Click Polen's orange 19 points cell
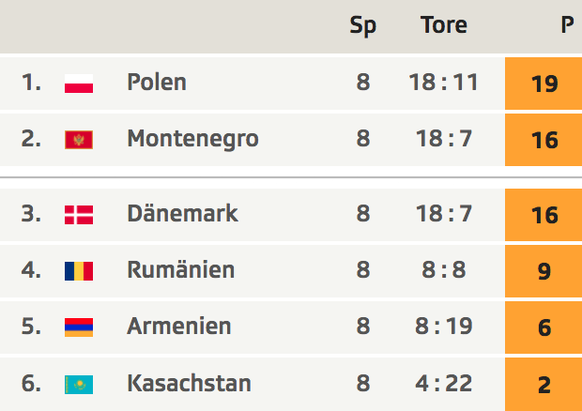The image size is (582, 411). point(543,84)
